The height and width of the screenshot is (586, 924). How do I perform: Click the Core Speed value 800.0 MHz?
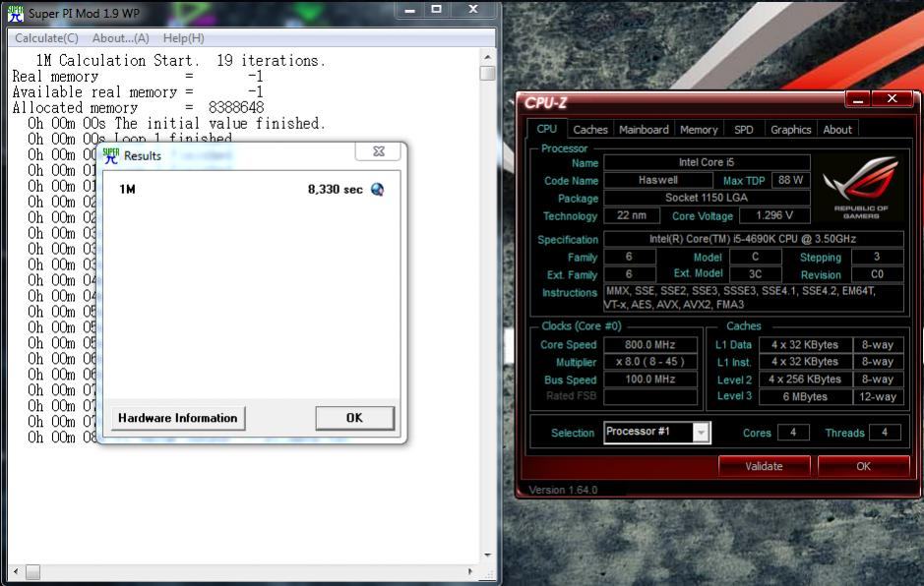point(650,344)
